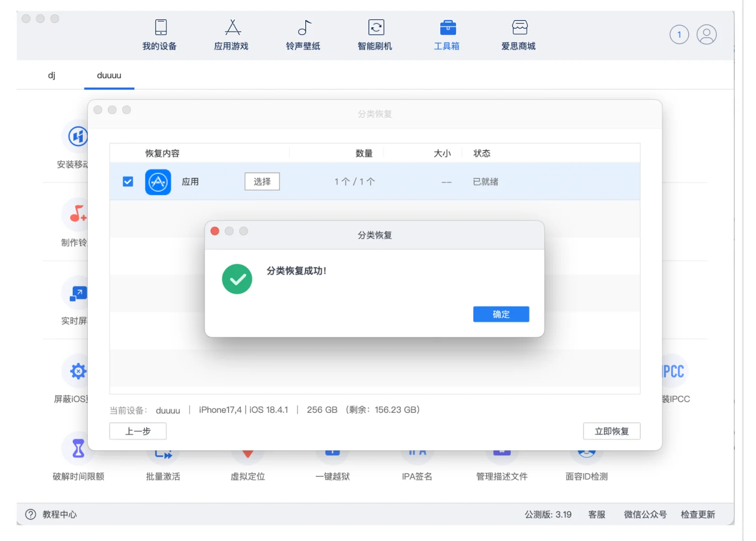Uncheck the 应用 recovery item checkbox
This screenshot has width=756, height=541.
(x=127, y=181)
